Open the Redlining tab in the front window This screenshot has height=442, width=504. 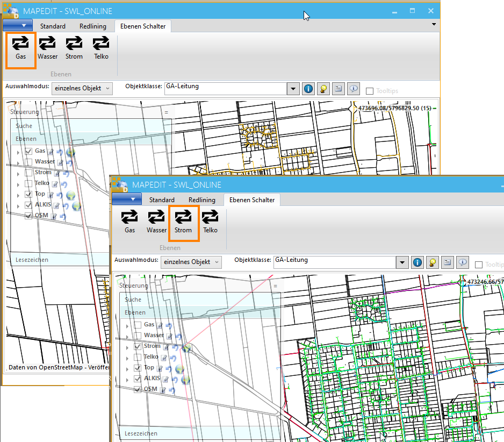[x=201, y=199]
